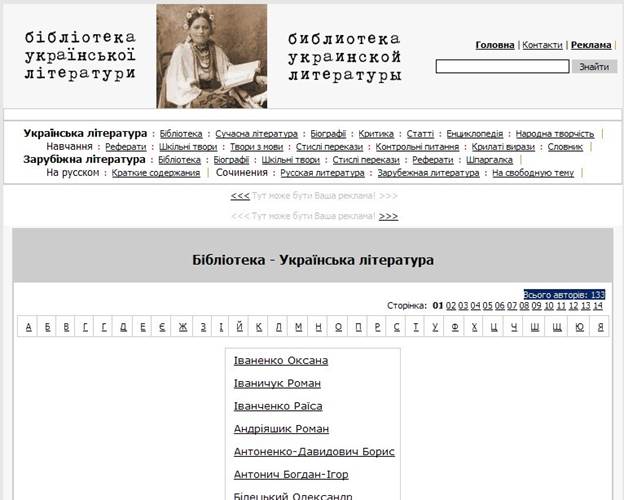Go to the Контакти page

point(542,45)
